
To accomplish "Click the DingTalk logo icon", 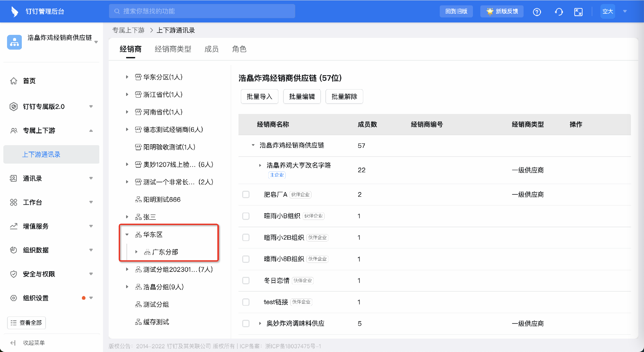I will point(14,11).
